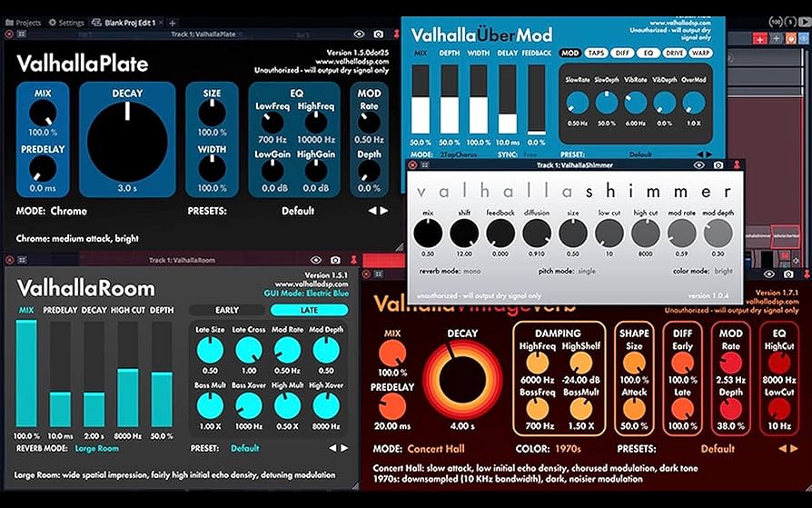The height and width of the screenshot is (508, 812).
Task: Click the eye icon in ValhallaRoom title bar
Action: pyautogui.click(x=316, y=260)
